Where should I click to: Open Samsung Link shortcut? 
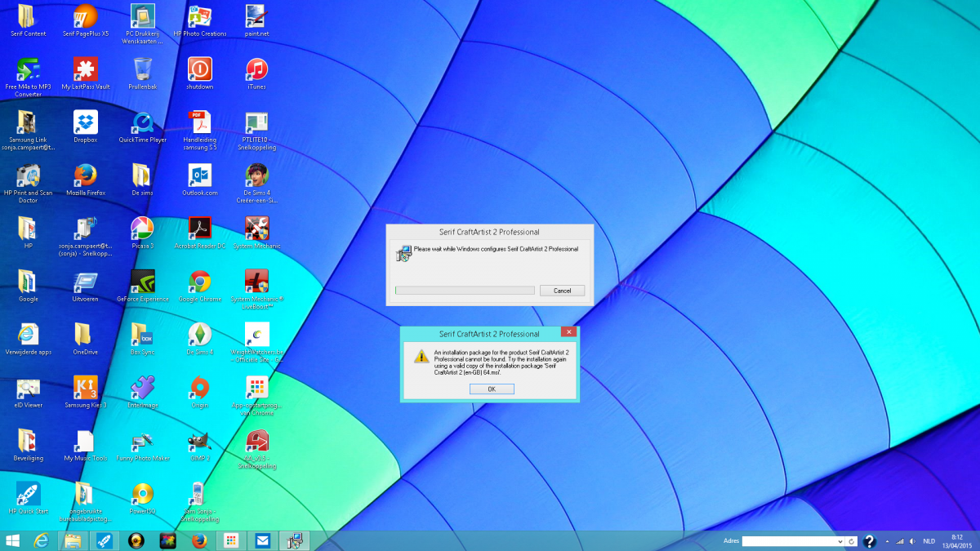coord(29,131)
